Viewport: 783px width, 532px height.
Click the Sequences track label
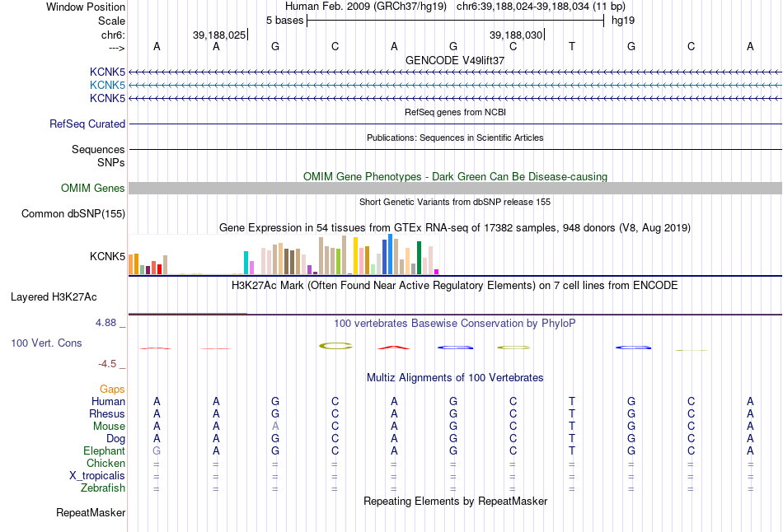point(98,149)
